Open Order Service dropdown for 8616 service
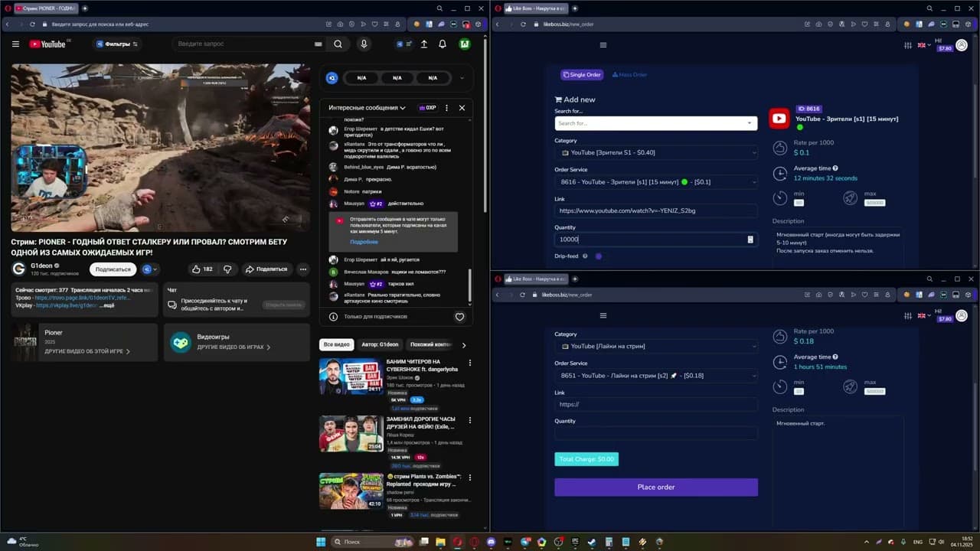The height and width of the screenshot is (551, 980). point(655,182)
